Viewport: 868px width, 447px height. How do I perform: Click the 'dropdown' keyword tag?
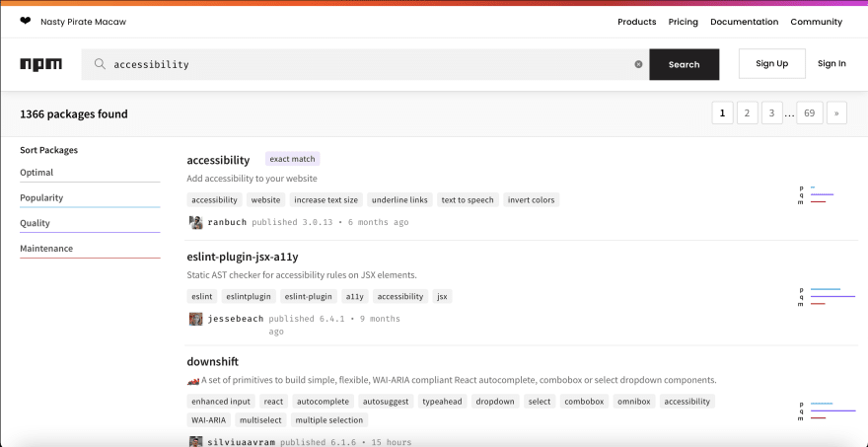coord(495,401)
